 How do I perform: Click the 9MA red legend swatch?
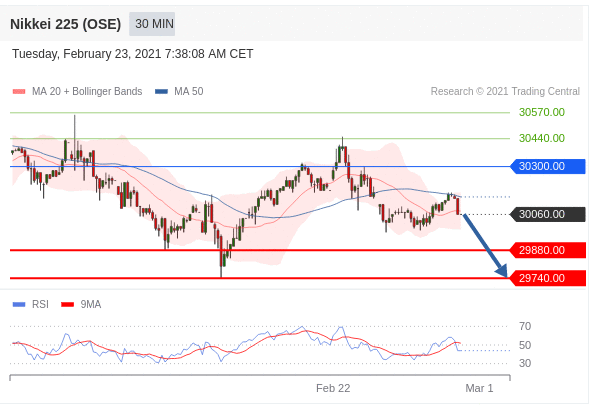click(68, 305)
